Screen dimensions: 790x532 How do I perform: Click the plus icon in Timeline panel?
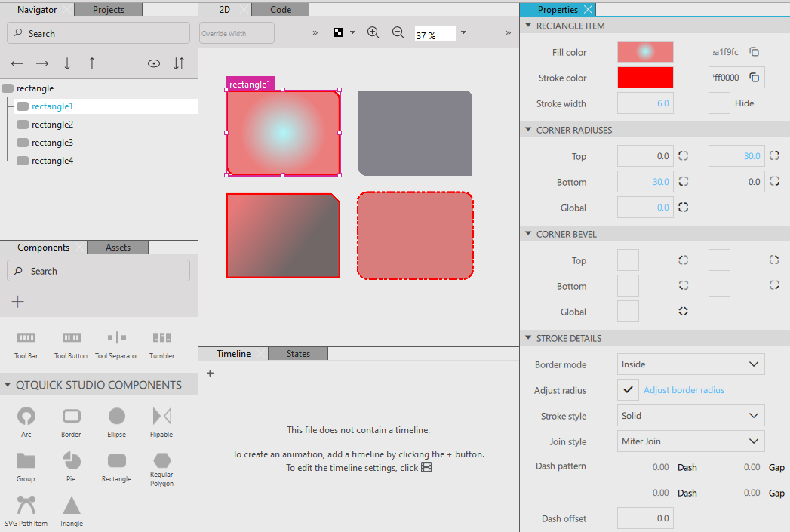point(210,373)
